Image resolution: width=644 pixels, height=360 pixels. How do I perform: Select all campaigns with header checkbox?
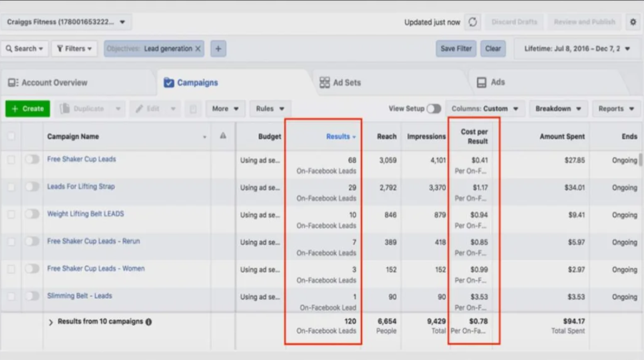pos(11,136)
